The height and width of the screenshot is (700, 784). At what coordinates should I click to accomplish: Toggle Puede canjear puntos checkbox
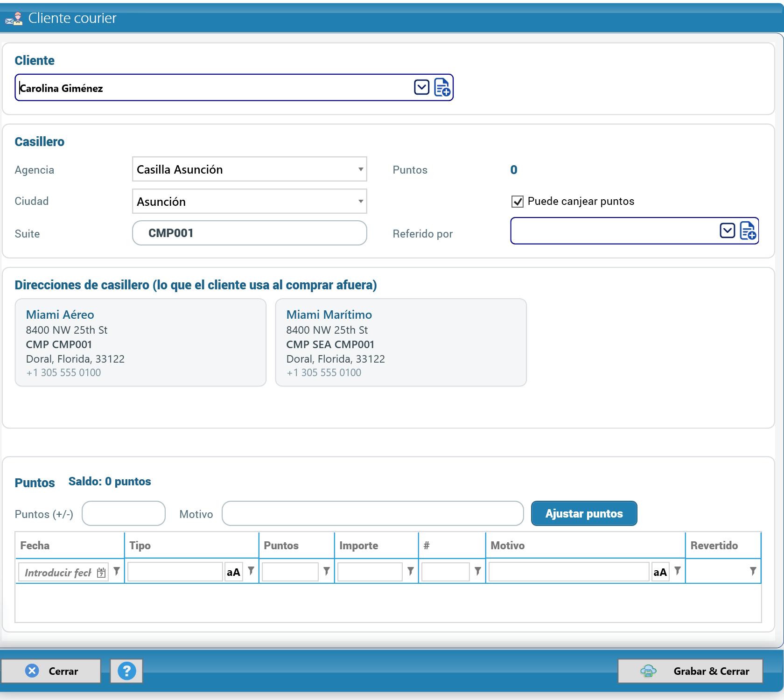pyautogui.click(x=518, y=202)
